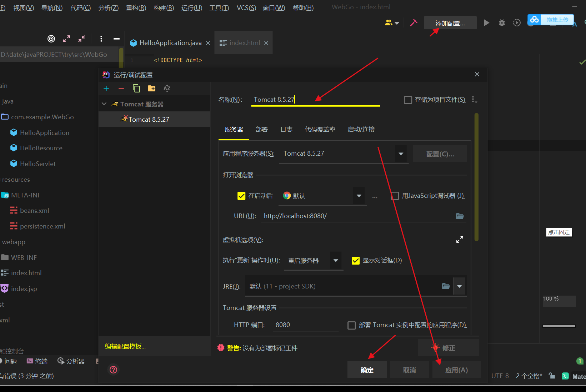The image size is (586, 392).
Task: Select HelloServlet in project tree
Action: [x=38, y=164]
